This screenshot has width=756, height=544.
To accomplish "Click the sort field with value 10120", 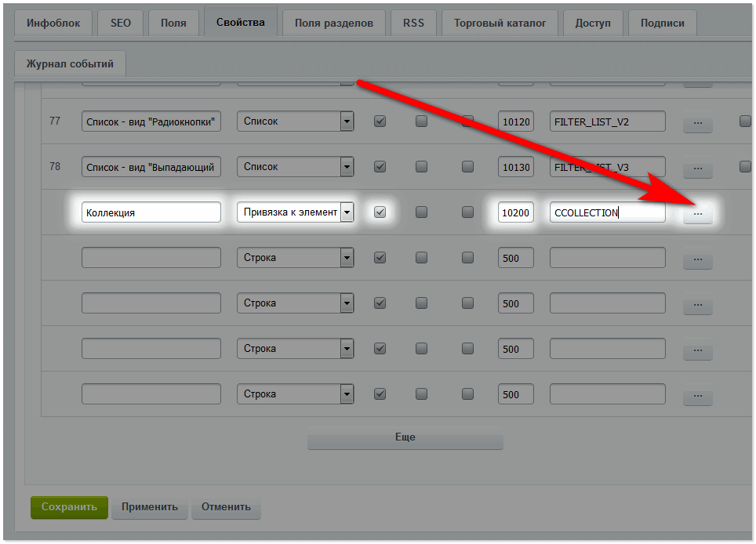I will tap(516, 121).
